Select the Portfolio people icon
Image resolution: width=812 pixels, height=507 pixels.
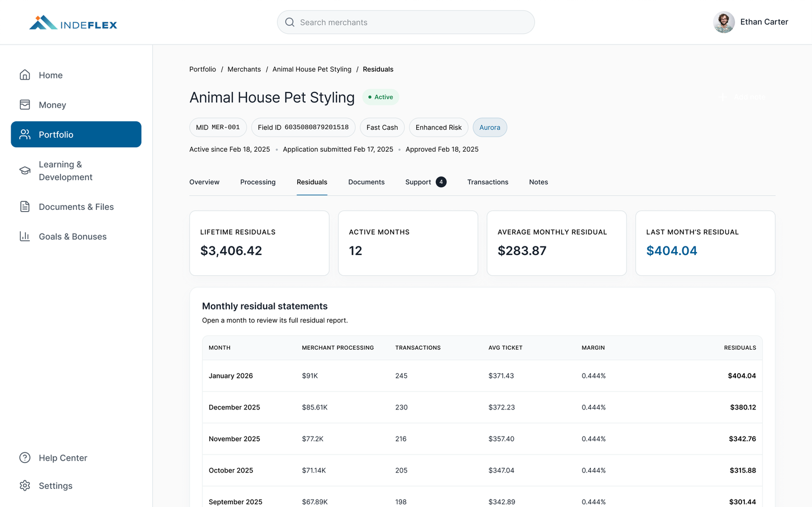[25, 134]
